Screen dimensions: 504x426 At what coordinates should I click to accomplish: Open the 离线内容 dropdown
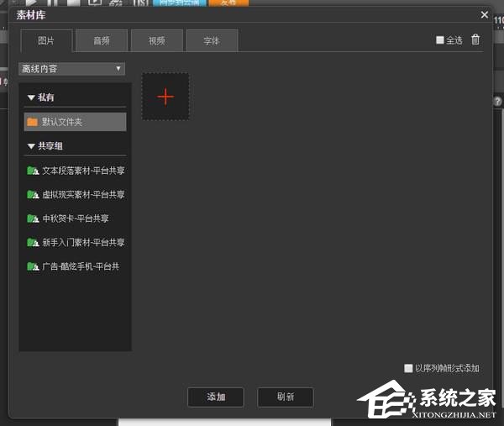(72, 69)
